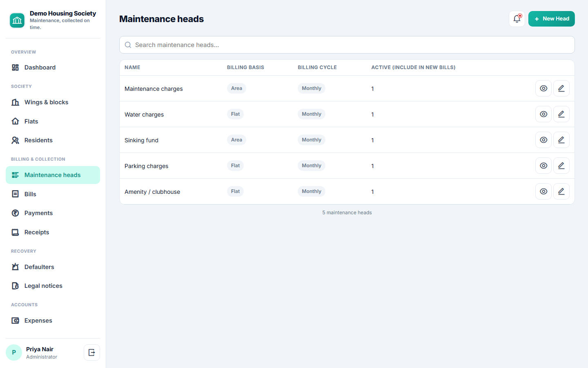588x368 pixels.
Task: Click the Active (Include in New Bills) header
Action: pos(413,67)
